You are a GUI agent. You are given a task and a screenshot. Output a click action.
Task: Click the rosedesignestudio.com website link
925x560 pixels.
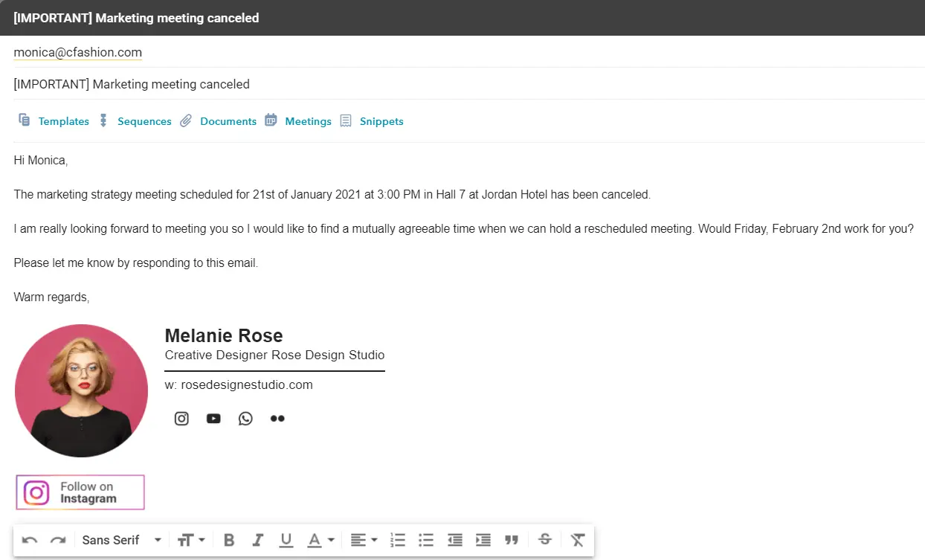[x=246, y=384]
